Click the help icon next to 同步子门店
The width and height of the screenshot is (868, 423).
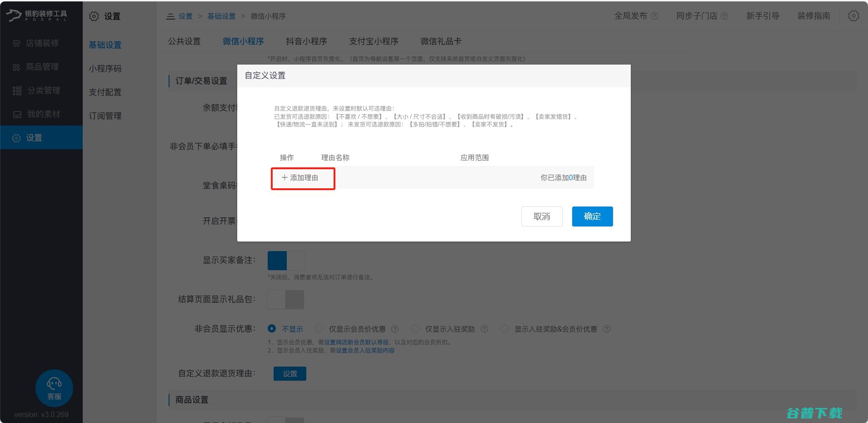click(x=724, y=16)
